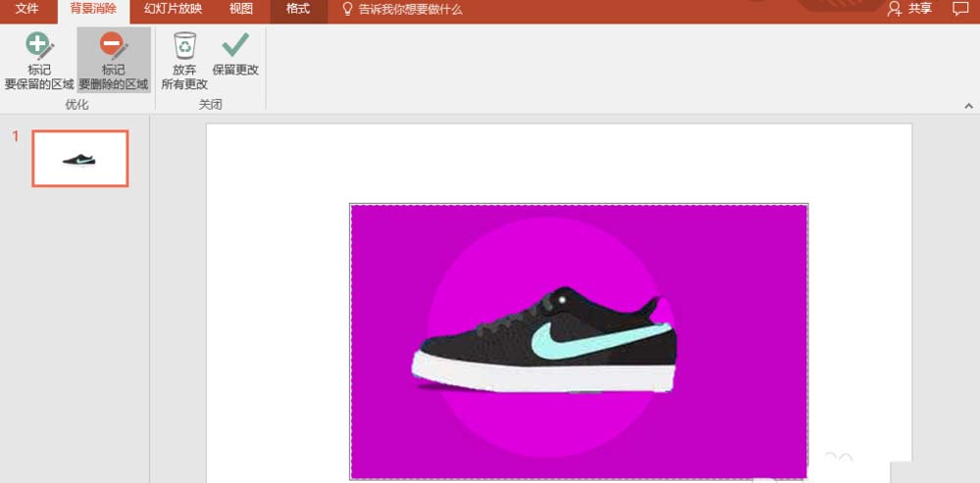Screen dimensions: 980x483
Task: Collapse the ribbon with the chevron arrow
Action: (x=969, y=107)
